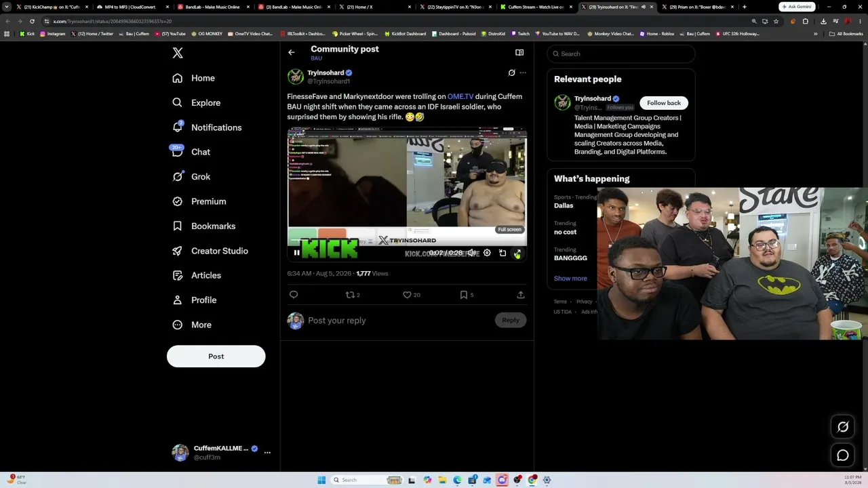
Task: Open the floating Grok button
Action: point(843,427)
